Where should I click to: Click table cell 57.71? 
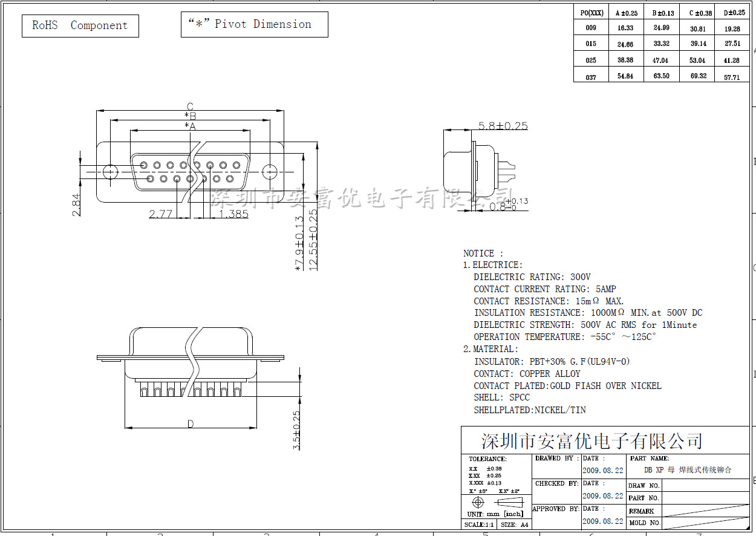pos(732,77)
